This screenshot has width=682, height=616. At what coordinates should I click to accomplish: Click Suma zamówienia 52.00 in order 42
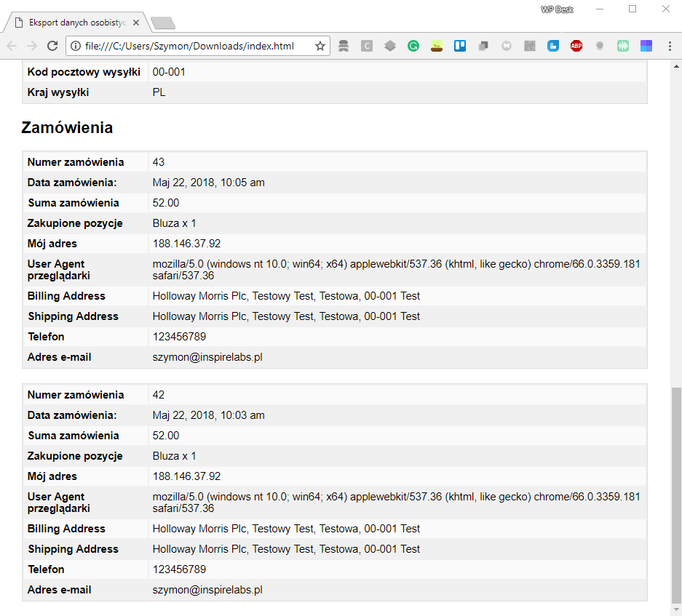pyautogui.click(x=166, y=436)
